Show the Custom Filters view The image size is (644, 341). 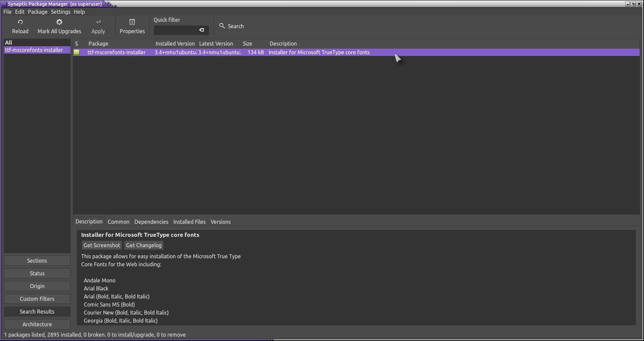(37, 299)
